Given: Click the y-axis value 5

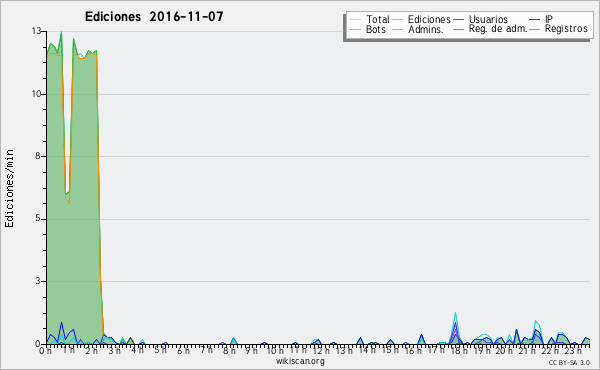Looking at the screenshot, I should (38, 218).
